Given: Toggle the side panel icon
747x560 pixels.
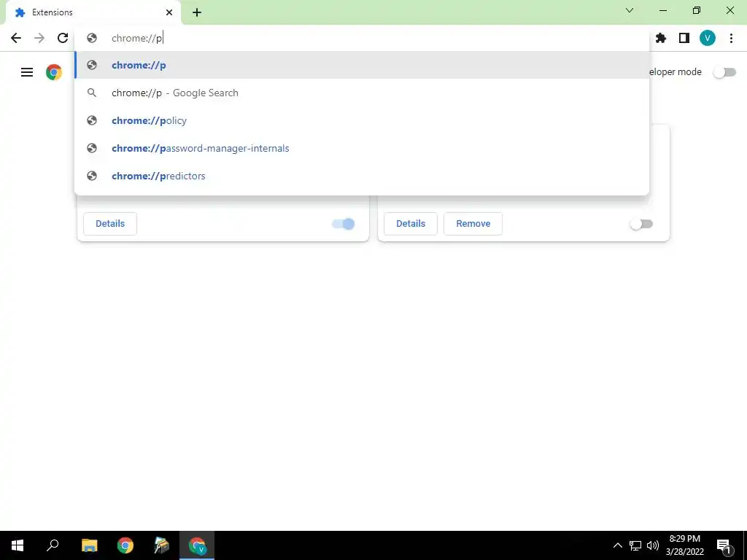Looking at the screenshot, I should (x=684, y=38).
